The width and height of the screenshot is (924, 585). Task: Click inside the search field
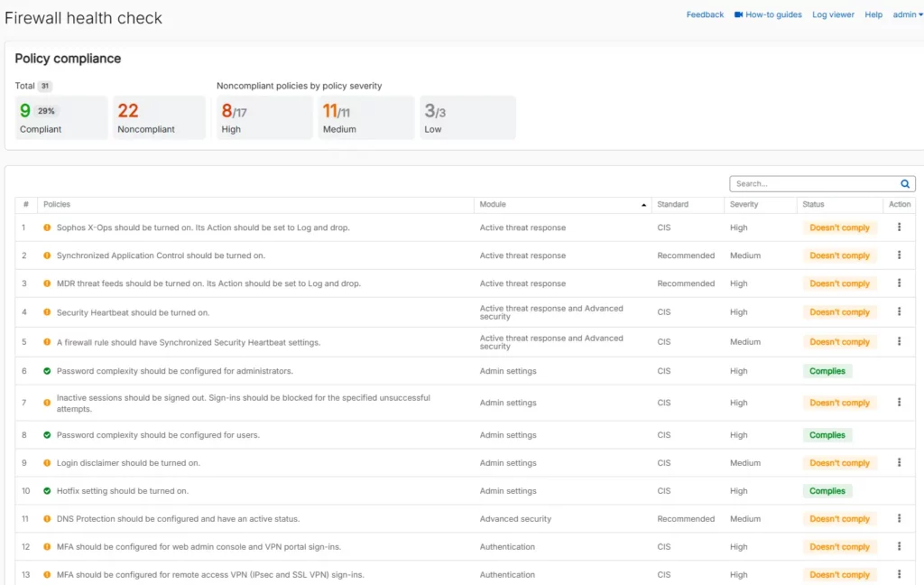(812, 183)
